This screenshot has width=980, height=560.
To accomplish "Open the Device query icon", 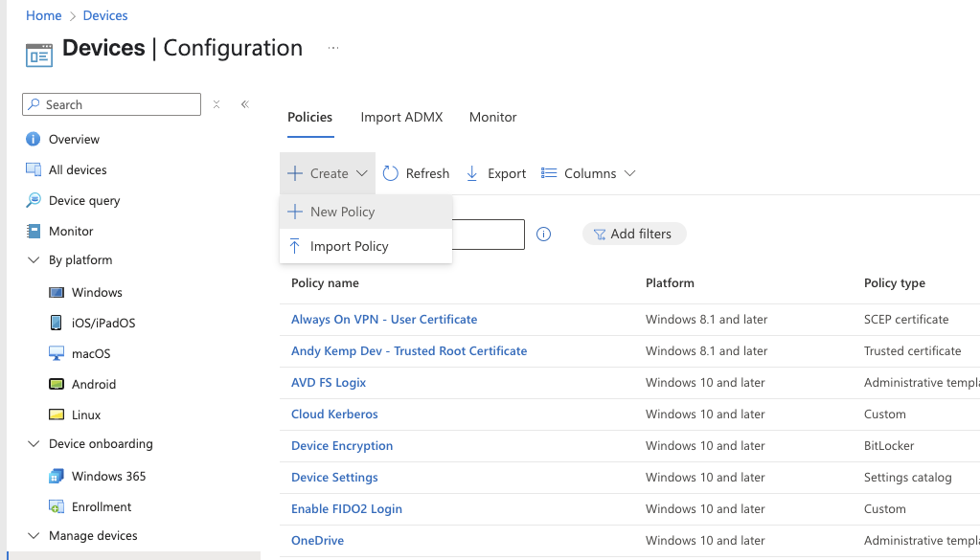I will tap(34, 200).
